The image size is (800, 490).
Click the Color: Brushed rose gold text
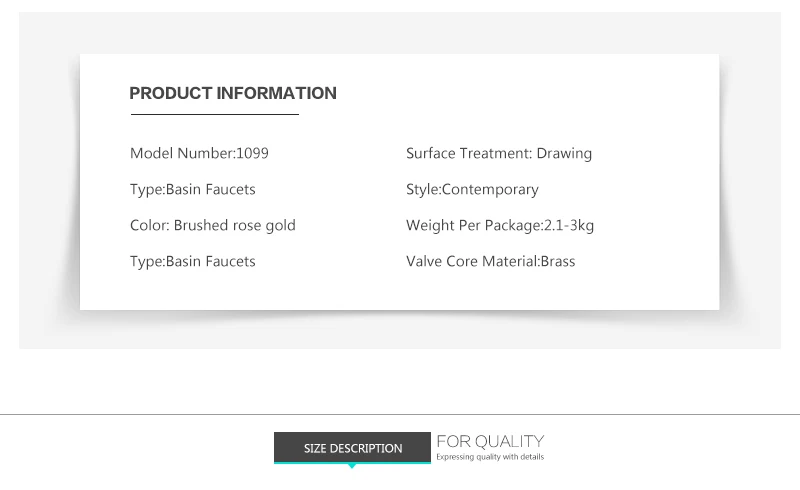(212, 225)
